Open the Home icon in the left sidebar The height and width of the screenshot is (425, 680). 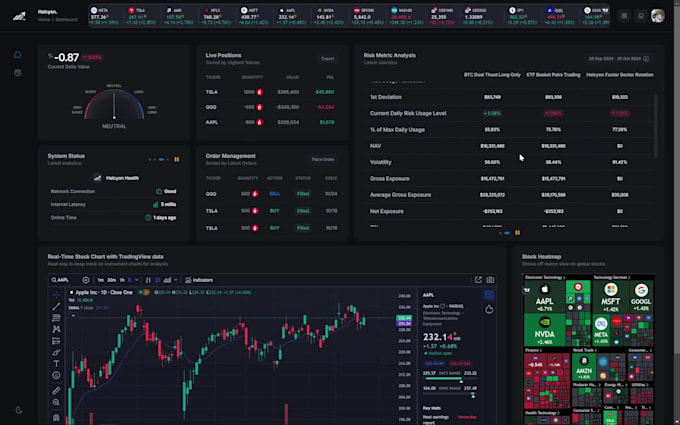click(x=18, y=55)
